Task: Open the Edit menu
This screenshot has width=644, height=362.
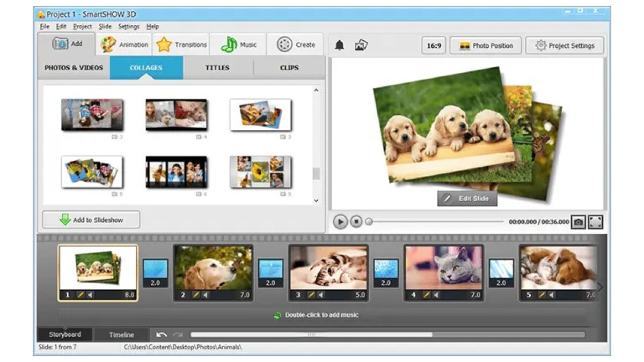Action: point(61,26)
